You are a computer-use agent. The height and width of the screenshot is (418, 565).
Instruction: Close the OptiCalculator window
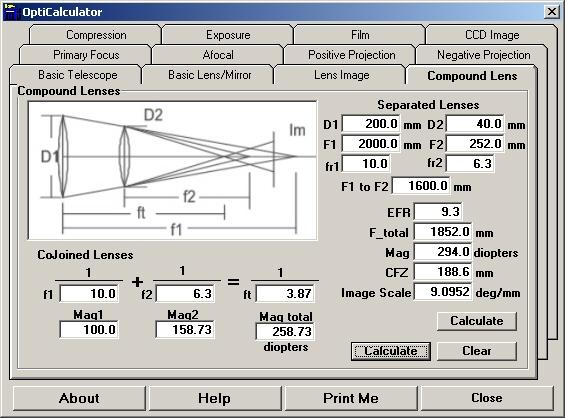pos(552,12)
